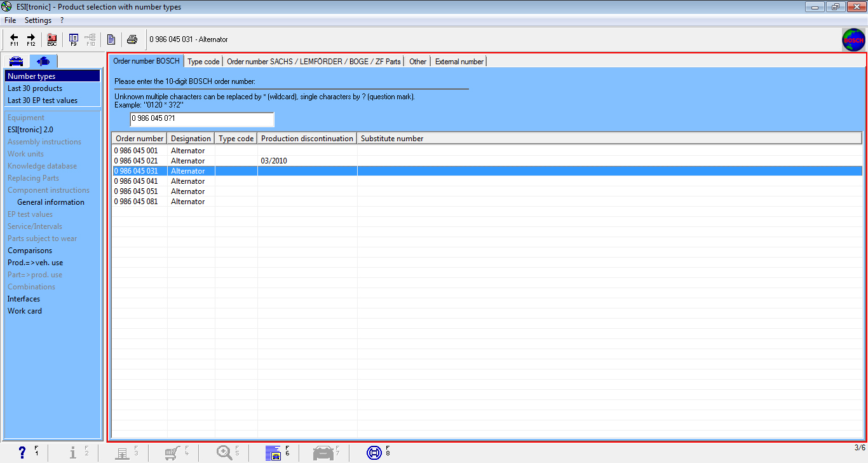Switch to the blue car vehicle tab
The width and height of the screenshot is (868, 463).
[x=16, y=61]
